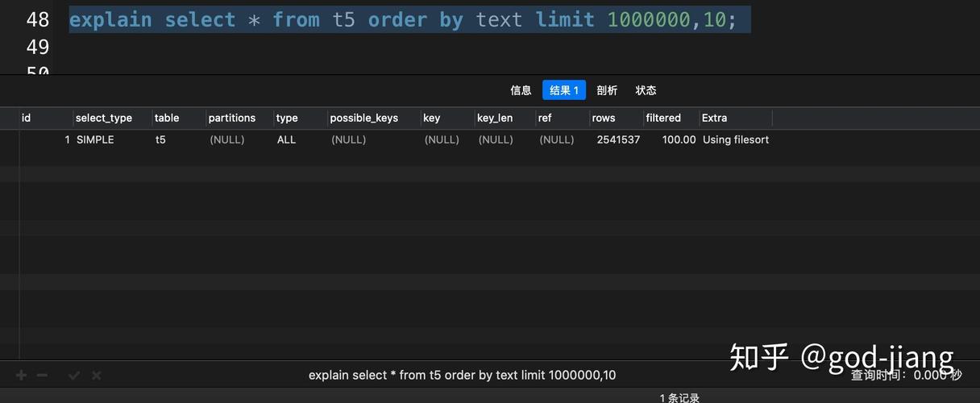
Task: Click the rows column header
Action: [603, 118]
